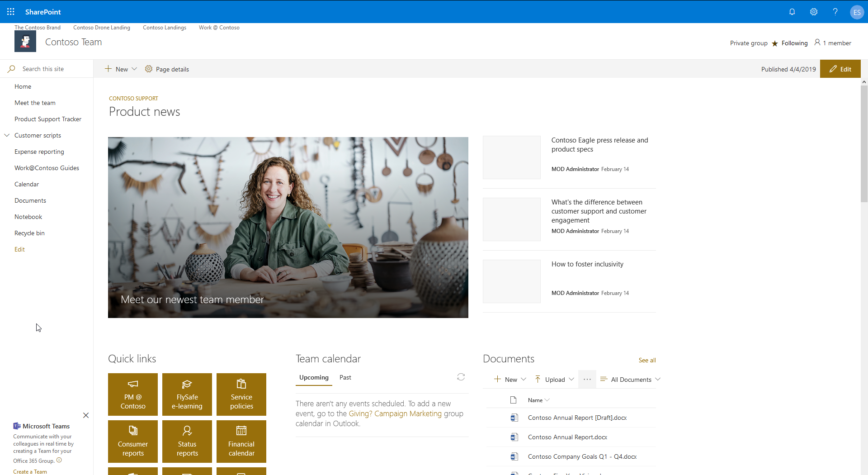
Task: Open the Documents ellipsis more menu
Action: [x=587, y=379]
